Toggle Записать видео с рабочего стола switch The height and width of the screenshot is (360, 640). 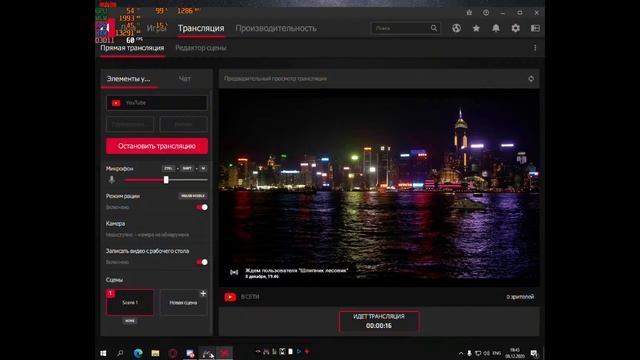coord(202,262)
